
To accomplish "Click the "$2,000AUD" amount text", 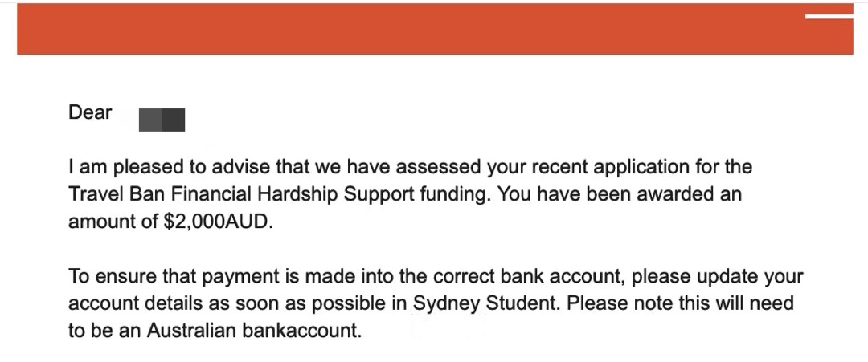I will (x=219, y=222).
